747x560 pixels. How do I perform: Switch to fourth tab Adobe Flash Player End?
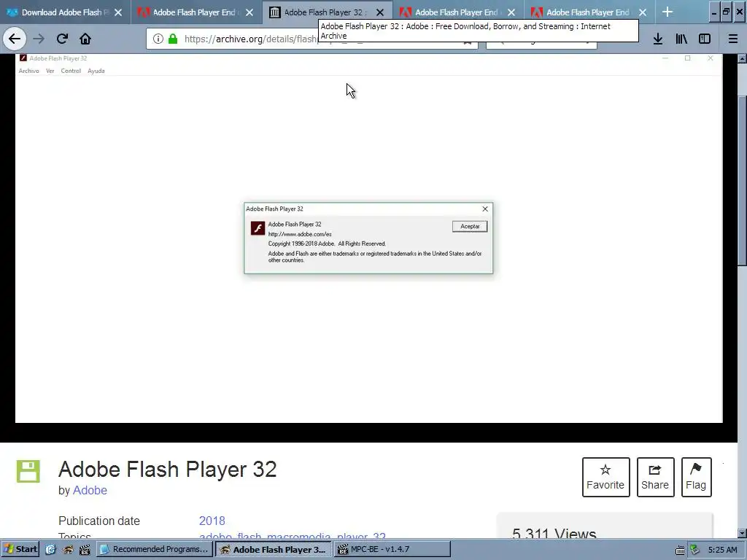coord(458,12)
